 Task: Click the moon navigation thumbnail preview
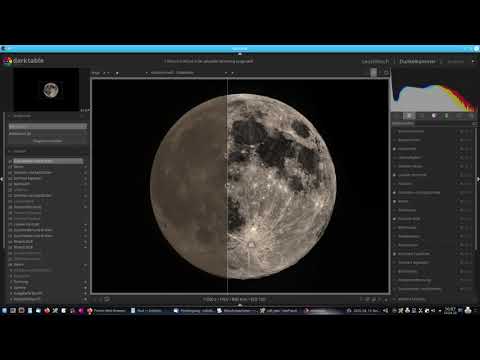[x=46, y=90]
